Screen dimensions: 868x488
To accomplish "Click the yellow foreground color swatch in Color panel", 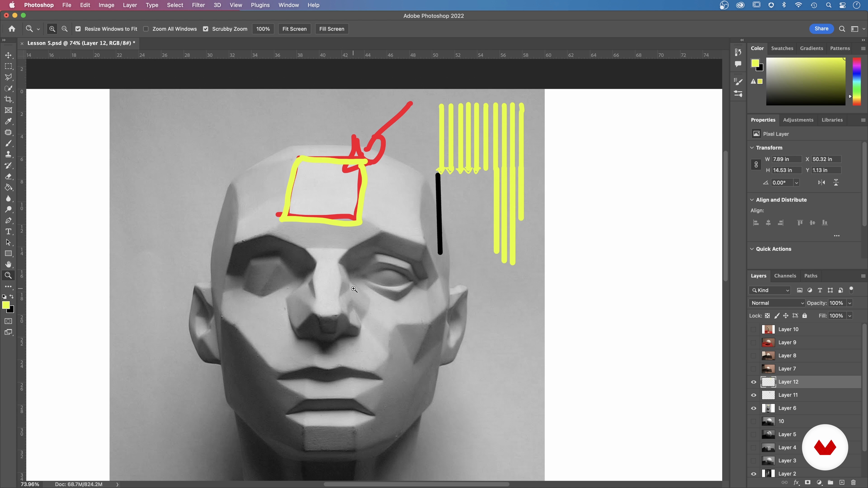I will coord(755,63).
